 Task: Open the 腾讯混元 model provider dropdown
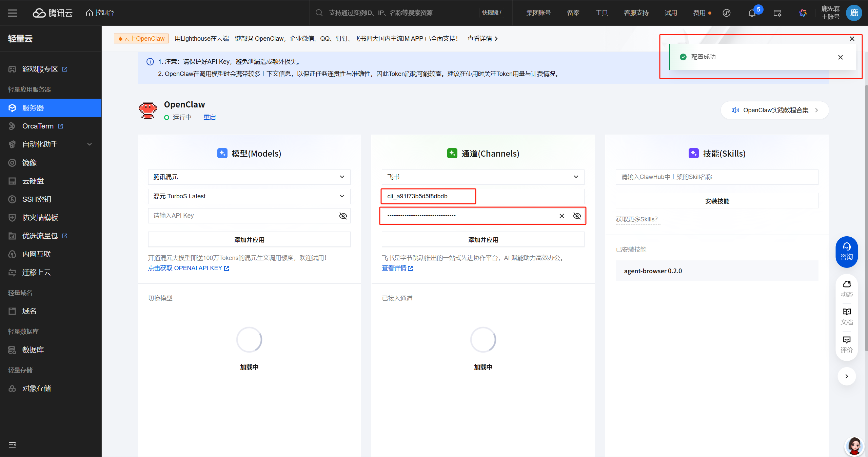coord(249,177)
